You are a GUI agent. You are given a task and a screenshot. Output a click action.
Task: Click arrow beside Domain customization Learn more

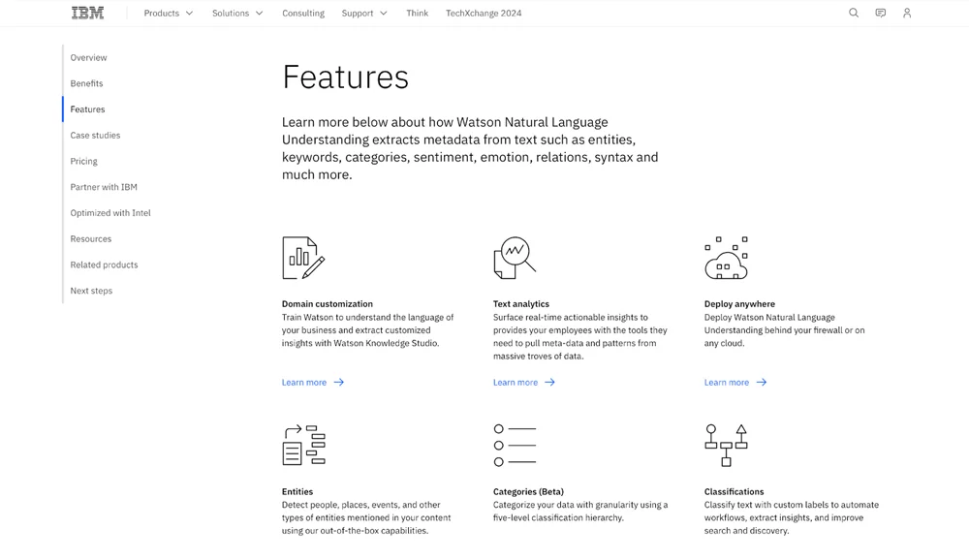tap(338, 383)
